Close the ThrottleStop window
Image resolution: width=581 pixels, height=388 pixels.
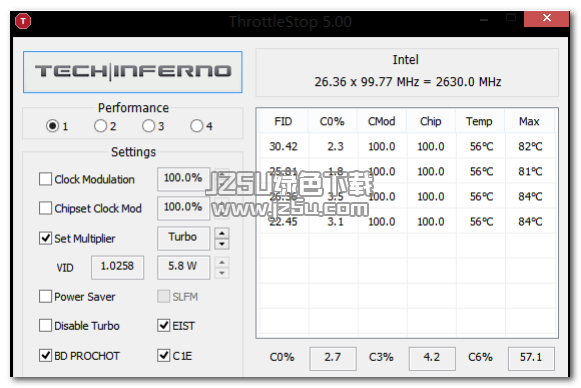coord(546,18)
